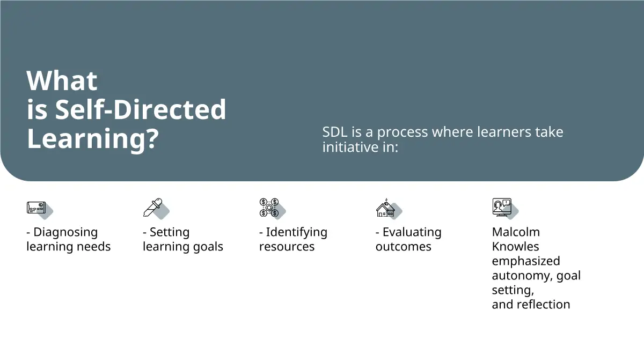Viewport: 644px width, 362px height.
Task: Select the "is Self-Directed" title line
Action: click(x=126, y=110)
